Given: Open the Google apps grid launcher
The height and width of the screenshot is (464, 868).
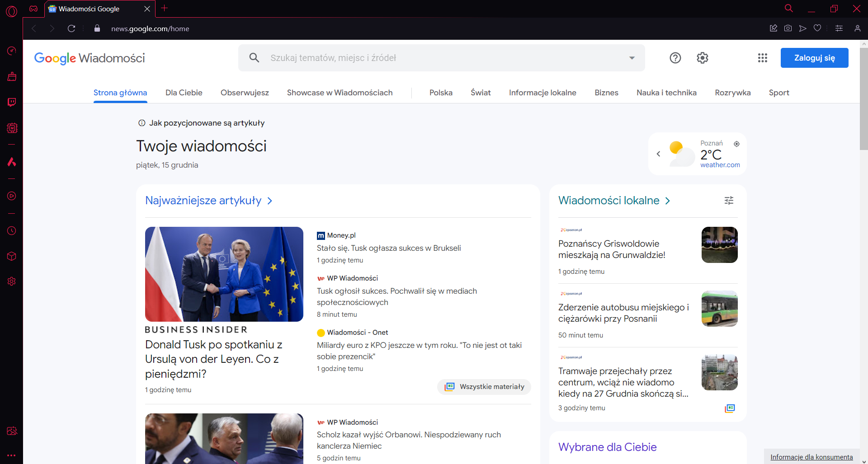Looking at the screenshot, I should [x=763, y=58].
